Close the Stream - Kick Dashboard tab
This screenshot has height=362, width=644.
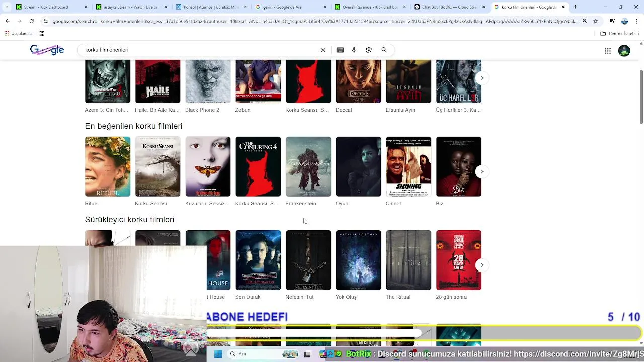[x=86, y=7]
